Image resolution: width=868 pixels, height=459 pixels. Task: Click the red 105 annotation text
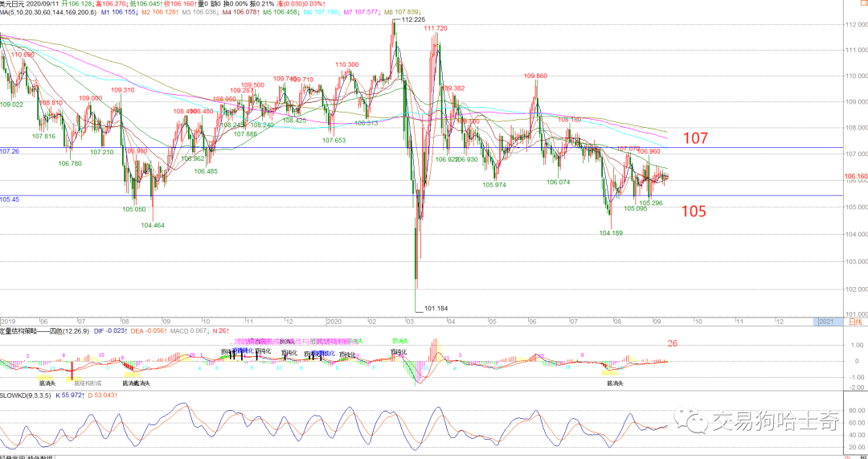click(x=694, y=211)
